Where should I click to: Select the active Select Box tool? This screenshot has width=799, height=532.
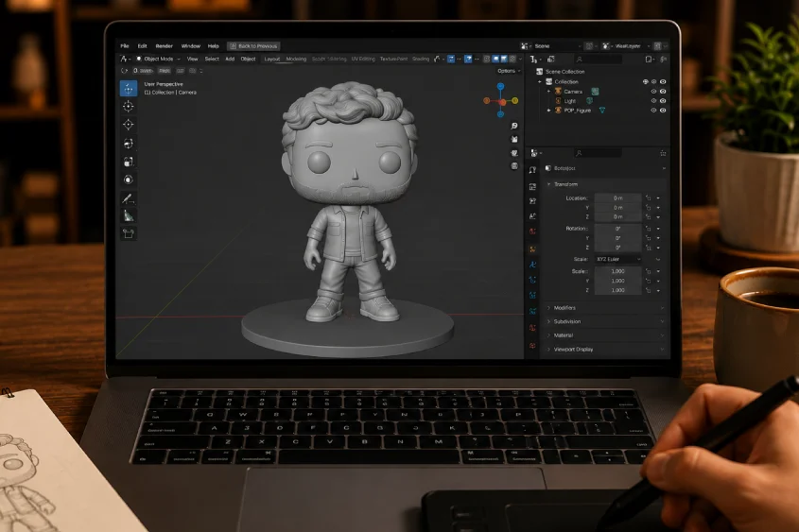pos(129,89)
